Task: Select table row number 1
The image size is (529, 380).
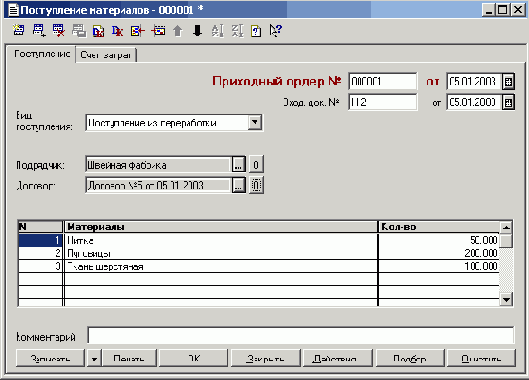Action: 40,240
